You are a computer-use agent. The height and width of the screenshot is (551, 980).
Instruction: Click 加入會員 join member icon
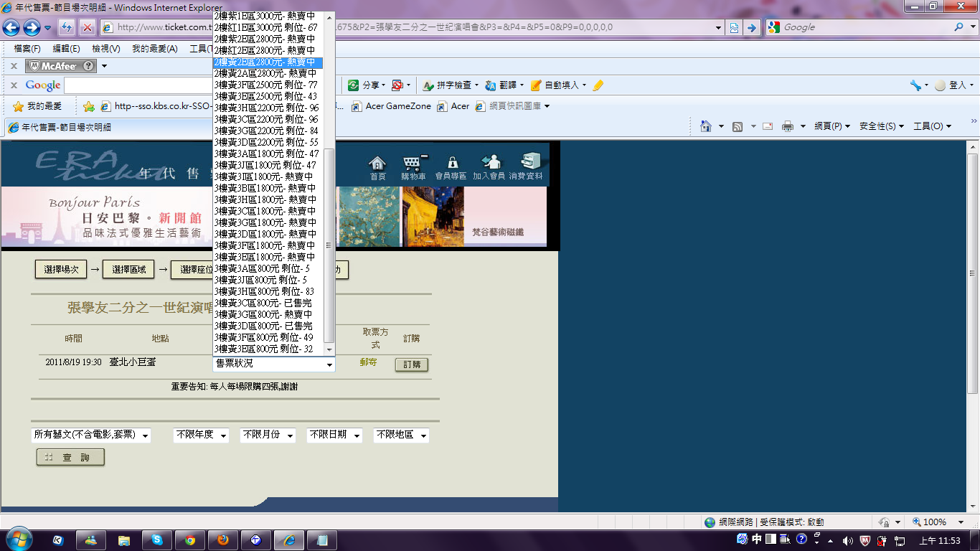[x=489, y=167]
